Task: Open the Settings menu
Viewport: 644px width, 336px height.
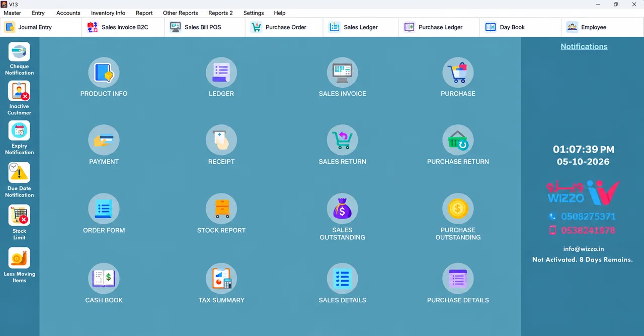Action: [254, 13]
